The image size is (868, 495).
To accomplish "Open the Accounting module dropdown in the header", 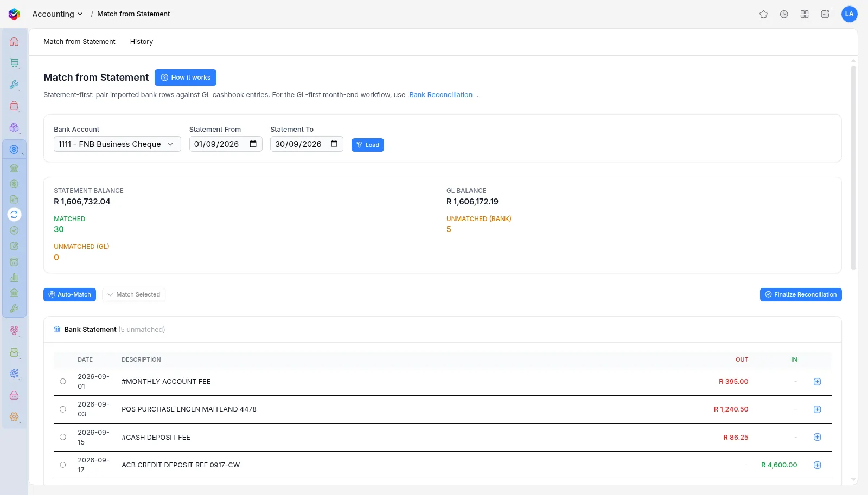I will click(58, 14).
